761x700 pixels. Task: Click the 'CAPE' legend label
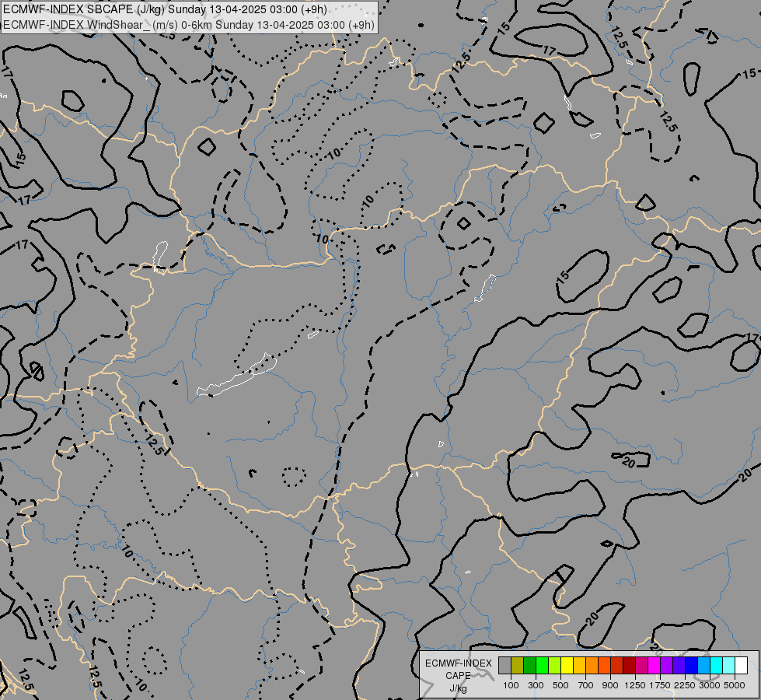458,676
